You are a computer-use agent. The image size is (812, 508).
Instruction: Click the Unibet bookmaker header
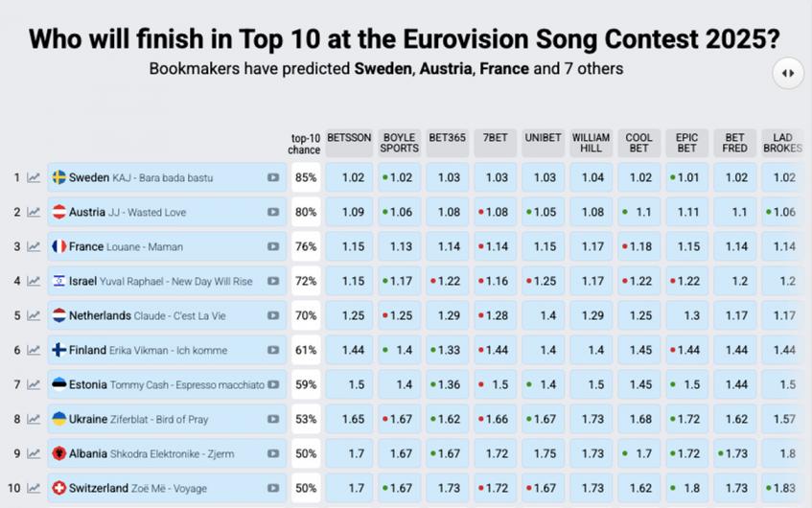(x=544, y=138)
